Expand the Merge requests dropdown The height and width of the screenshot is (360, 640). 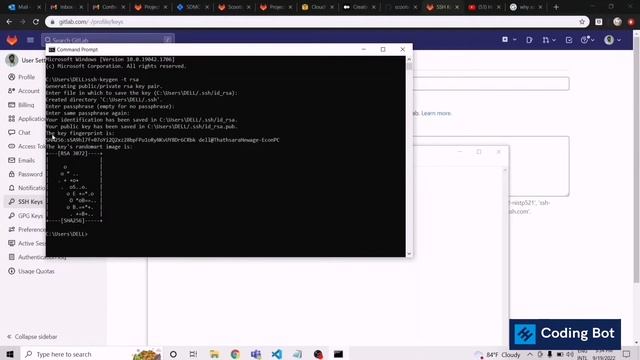549,40
